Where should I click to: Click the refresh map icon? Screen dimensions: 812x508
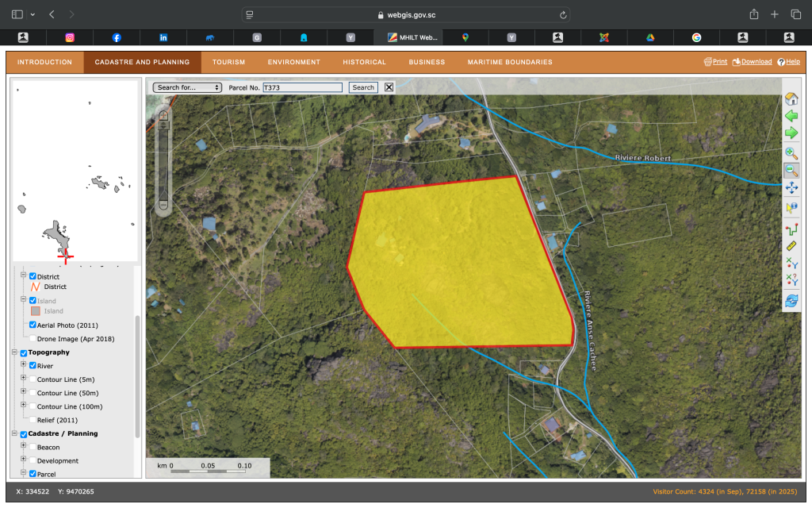[791, 301]
